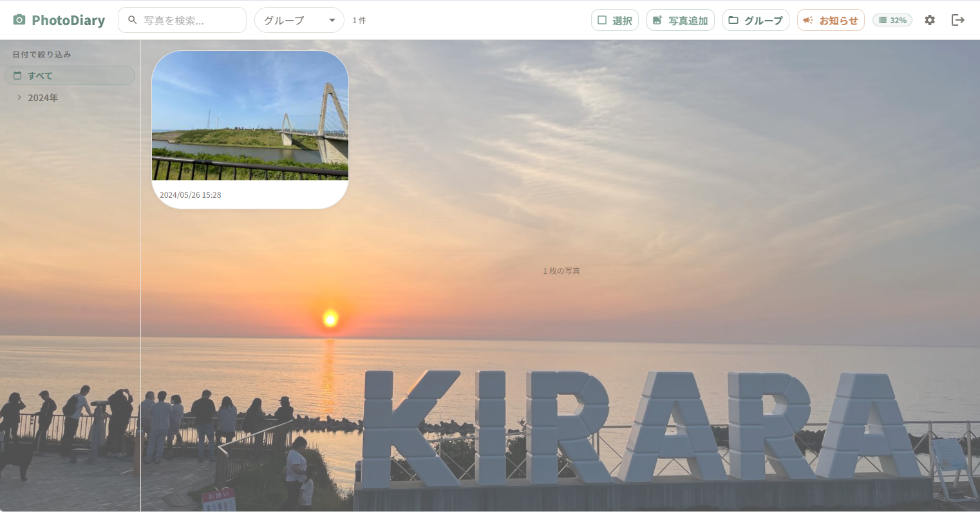Image resolution: width=980 pixels, height=512 pixels.
Task: Open the お知らせ announcements button
Action: [x=831, y=20]
